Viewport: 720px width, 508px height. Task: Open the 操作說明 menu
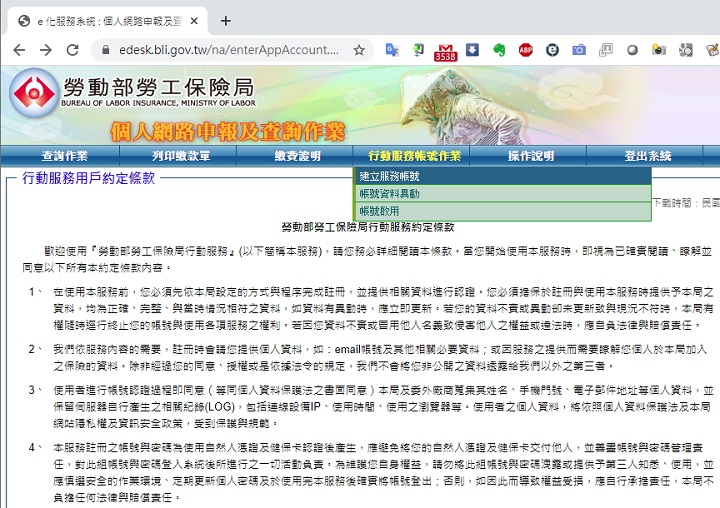[x=531, y=156]
